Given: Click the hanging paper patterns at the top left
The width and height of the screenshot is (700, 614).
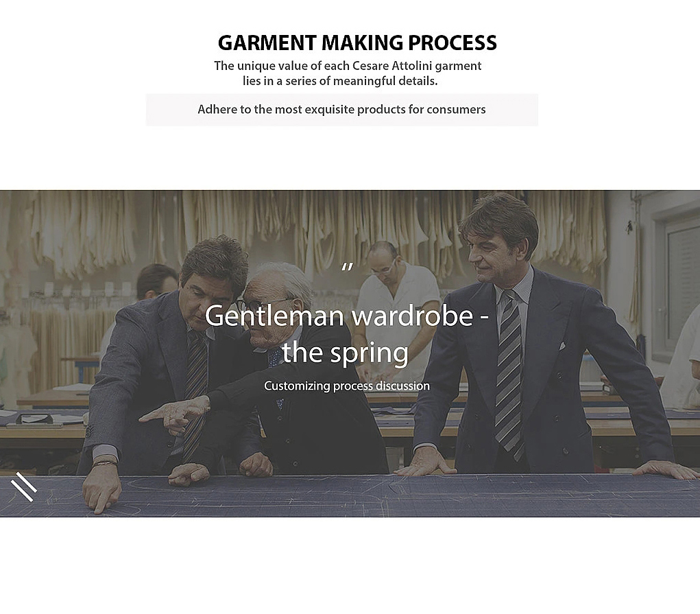Looking at the screenshot, I should point(80,233).
